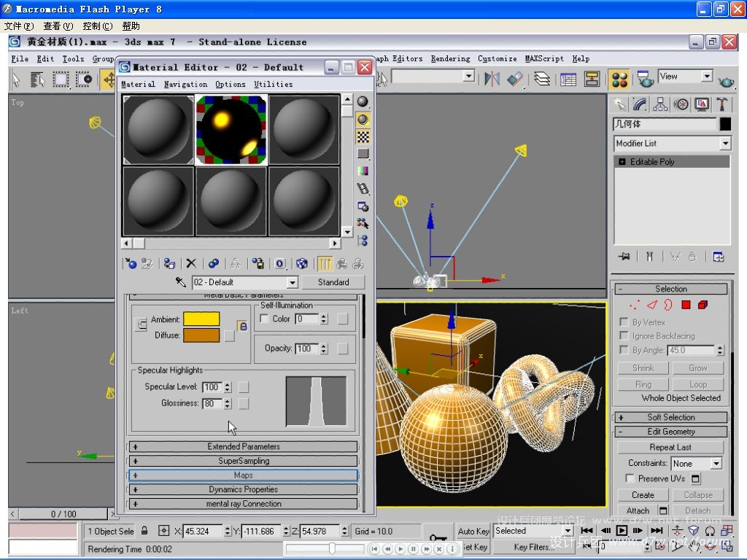This screenshot has width=747, height=560.
Task: Click the Rectangular Selection Region tool
Action: (x=61, y=79)
